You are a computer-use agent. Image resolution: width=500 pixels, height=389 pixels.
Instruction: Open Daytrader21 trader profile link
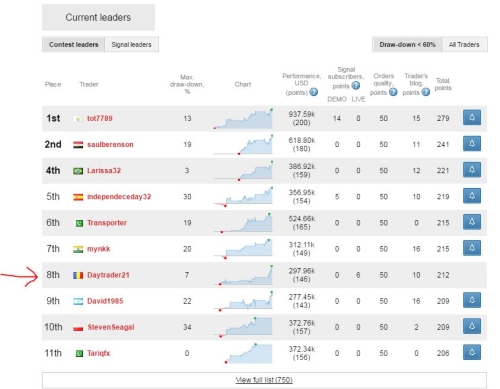point(108,275)
